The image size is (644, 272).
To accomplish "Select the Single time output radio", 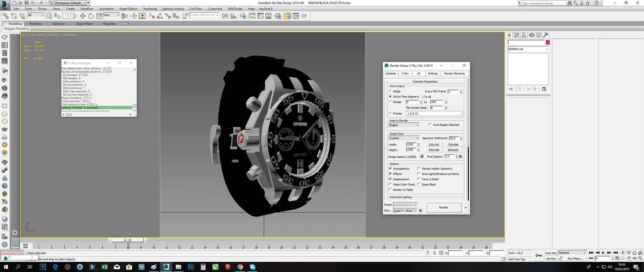I will pos(390,91).
